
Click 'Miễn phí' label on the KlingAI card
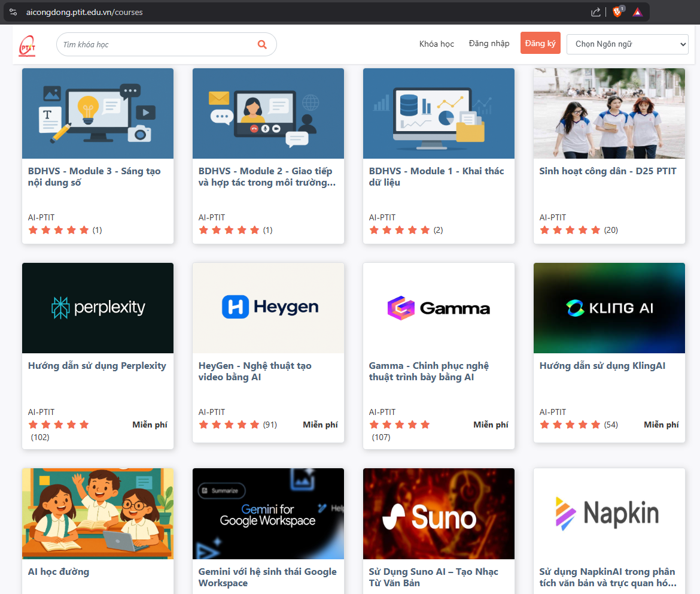tap(661, 425)
